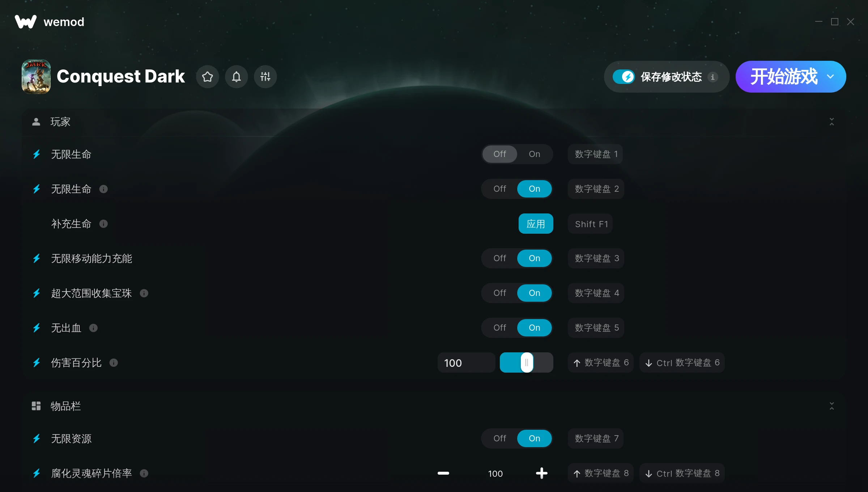868x492 pixels.
Task: Click the 伤害百分比 slider handle
Action: click(527, 362)
